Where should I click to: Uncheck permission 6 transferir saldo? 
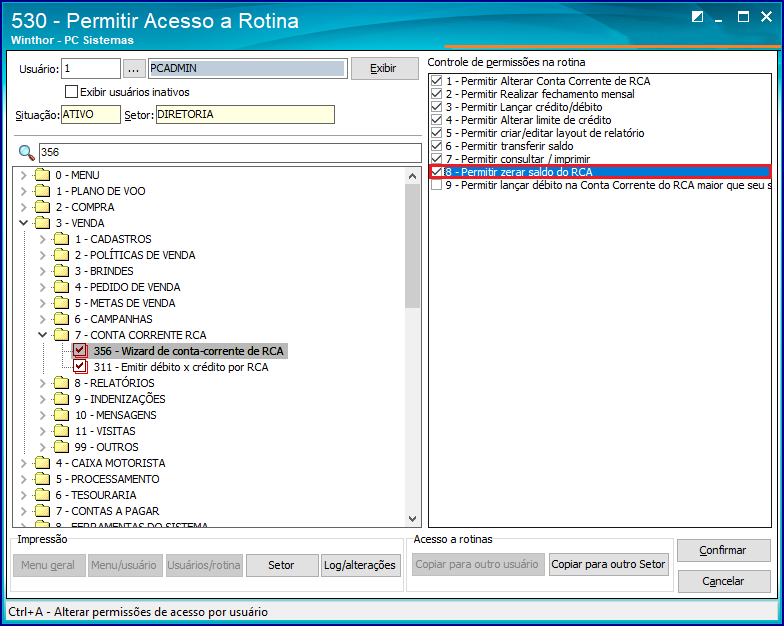436,146
